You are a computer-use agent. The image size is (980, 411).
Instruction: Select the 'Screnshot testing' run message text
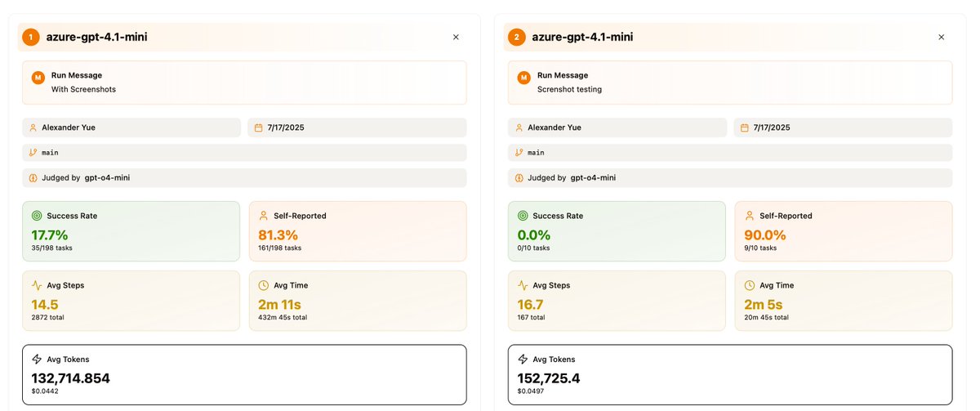click(x=569, y=89)
